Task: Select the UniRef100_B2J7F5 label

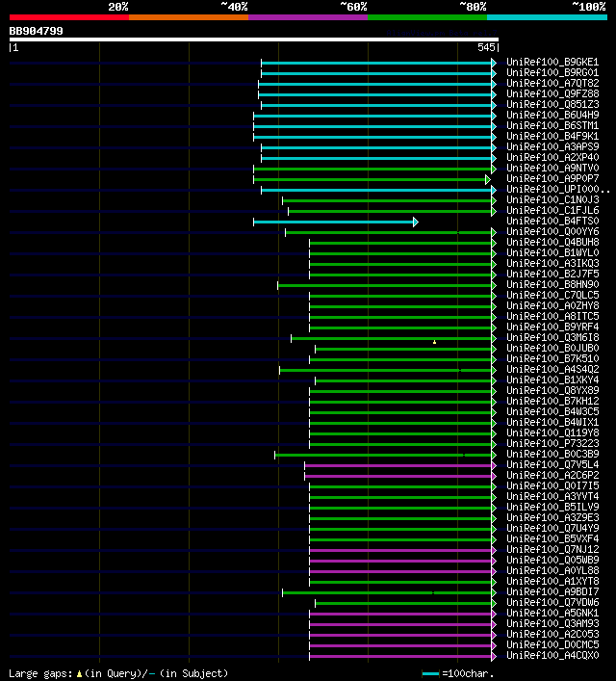Action: [x=552, y=275]
